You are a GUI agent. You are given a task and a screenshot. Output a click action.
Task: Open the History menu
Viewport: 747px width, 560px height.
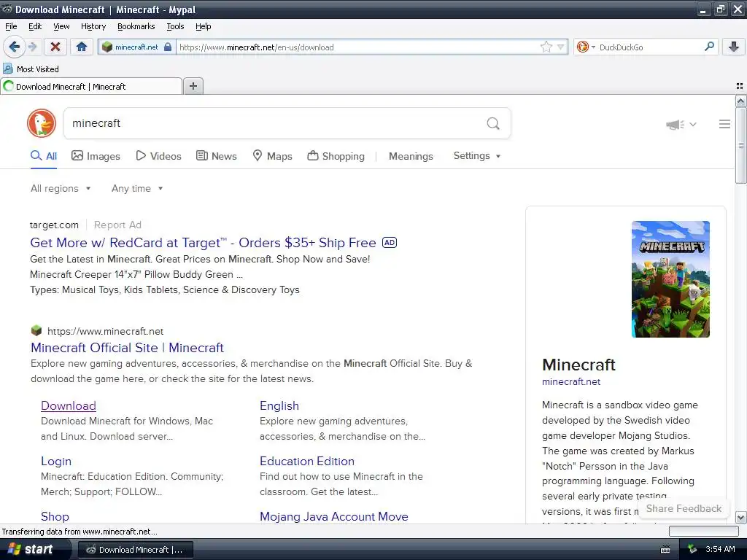coord(93,26)
